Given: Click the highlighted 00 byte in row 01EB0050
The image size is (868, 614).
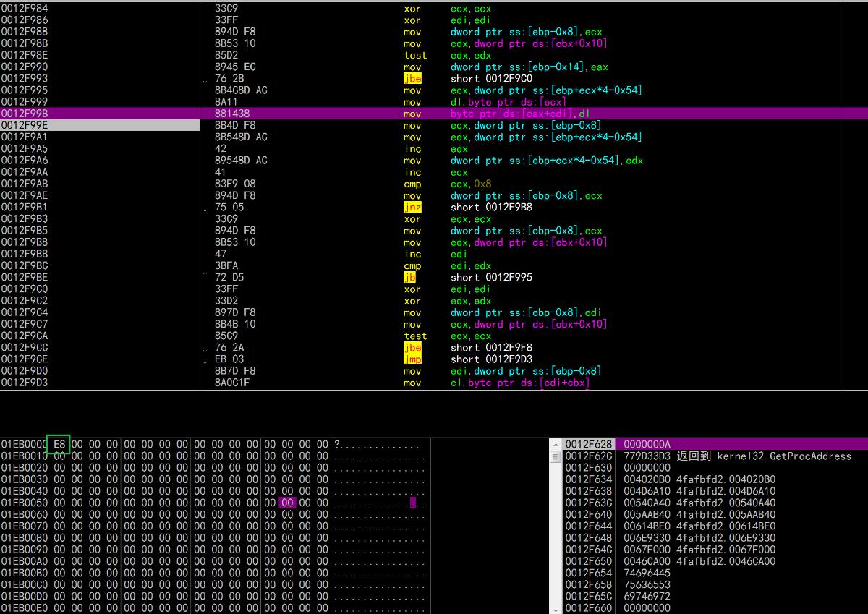Looking at the screenshot, I should (x=287, y=503).
